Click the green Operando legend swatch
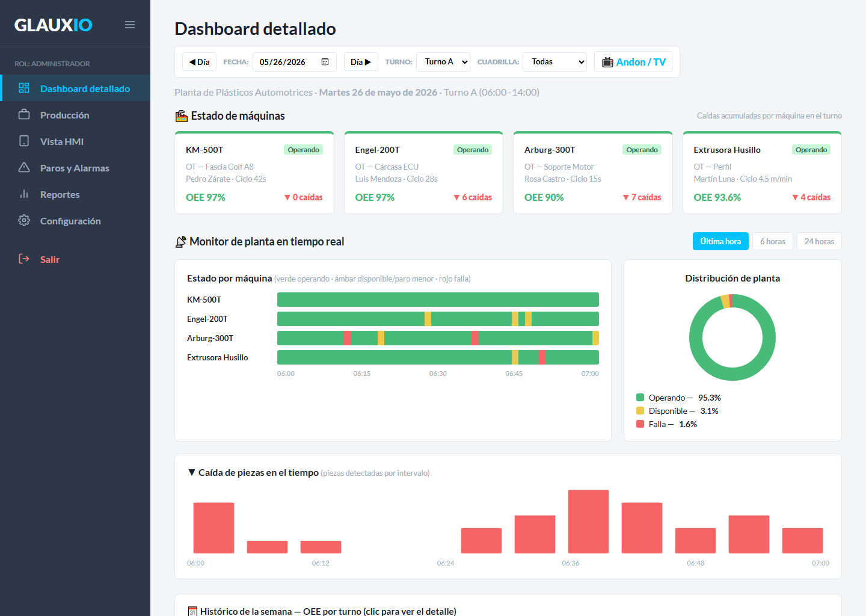866x616 pixels. [640, 397]
